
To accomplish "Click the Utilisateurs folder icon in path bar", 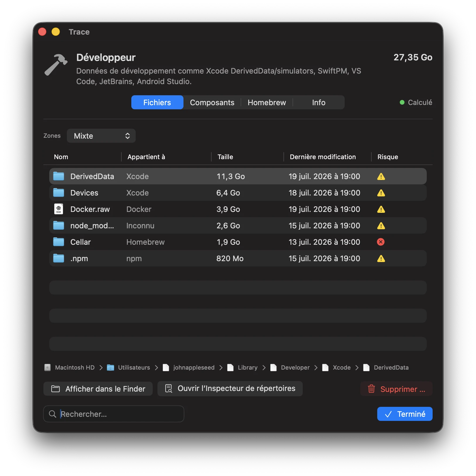I will (x=110, y=368).
